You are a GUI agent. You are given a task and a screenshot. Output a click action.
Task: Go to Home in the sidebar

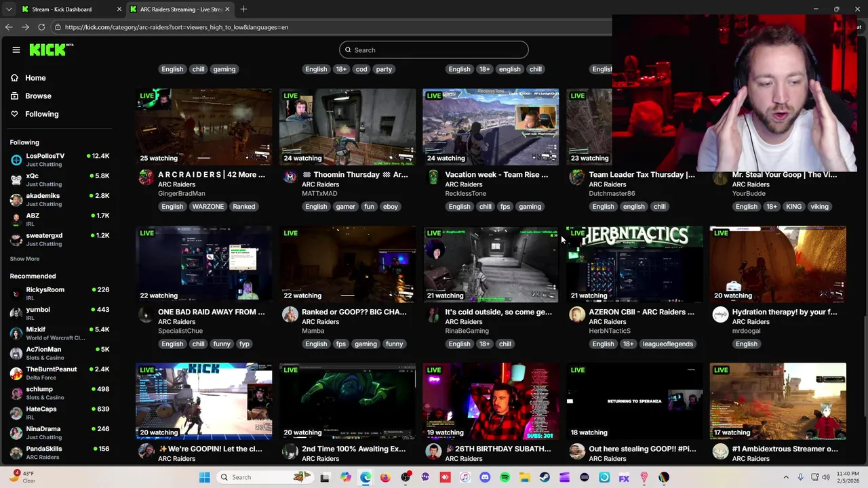click(x=35, y=78)
